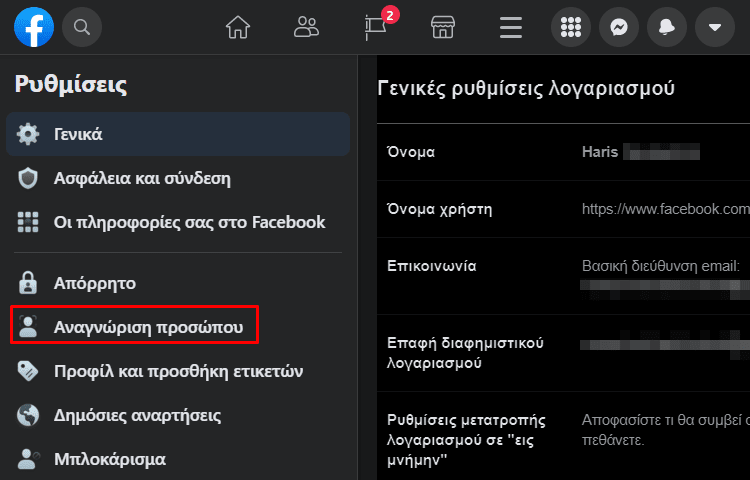Click the Ρυθμίσεις sidebar heading
The image size is (750, 480).
pos(71,84)
